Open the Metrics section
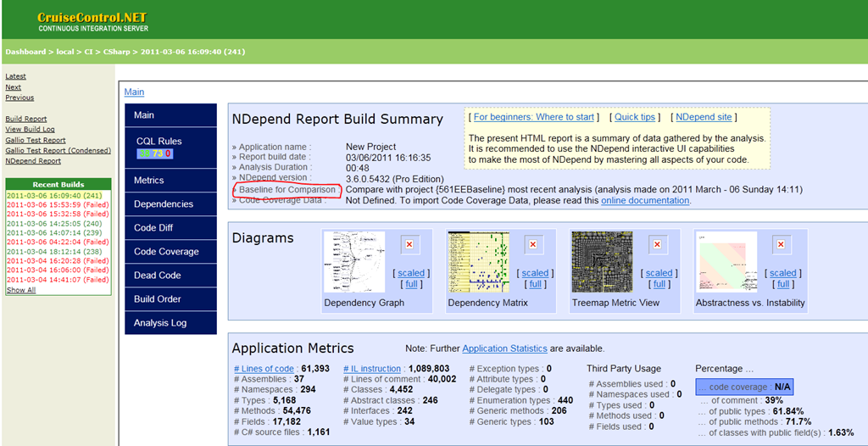The width and height of the screenshot is (868, 446). point(170,180)
